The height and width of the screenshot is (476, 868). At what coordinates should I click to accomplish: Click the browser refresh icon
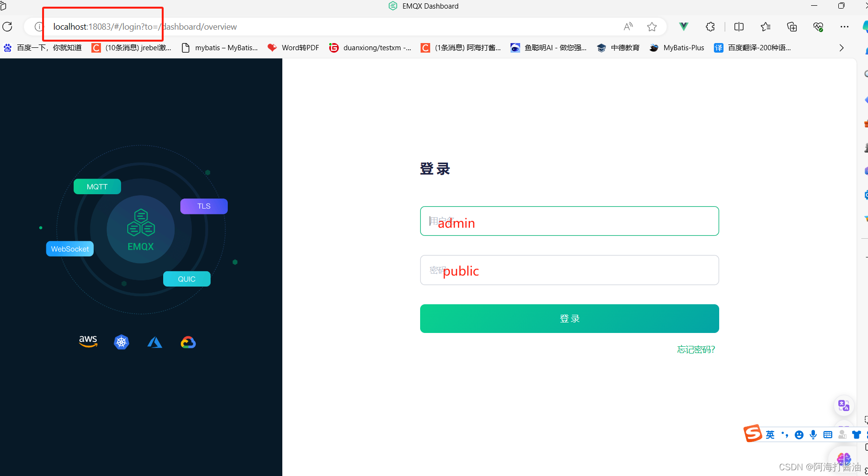point(7,27)
